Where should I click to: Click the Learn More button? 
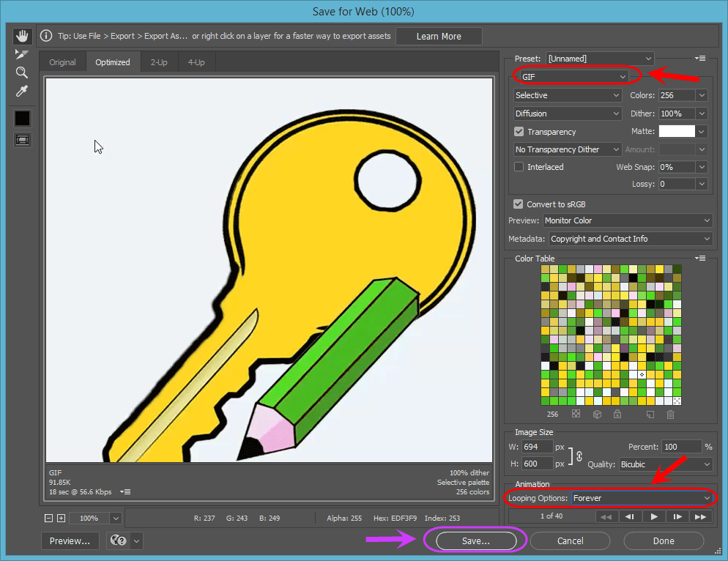(439, 36)
